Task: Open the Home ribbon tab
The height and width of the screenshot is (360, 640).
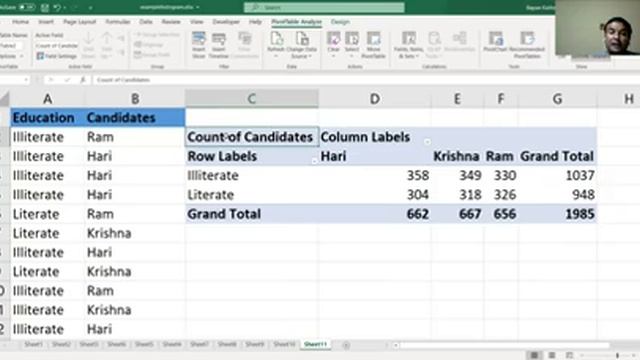Action: coord(20,22)
